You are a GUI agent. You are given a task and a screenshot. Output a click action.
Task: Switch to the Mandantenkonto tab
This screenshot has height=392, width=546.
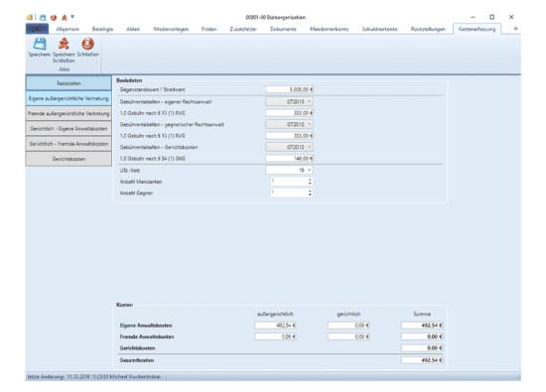329,29
